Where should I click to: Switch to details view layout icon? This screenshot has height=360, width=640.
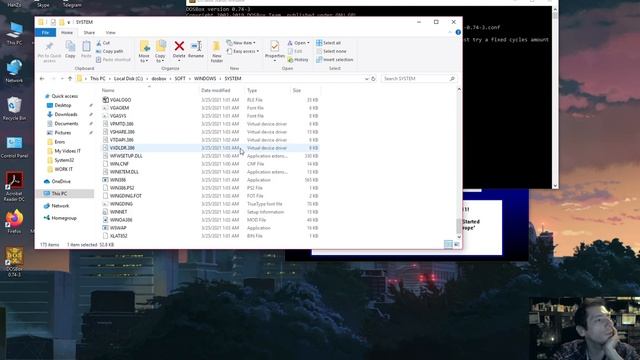pos(448,244)
